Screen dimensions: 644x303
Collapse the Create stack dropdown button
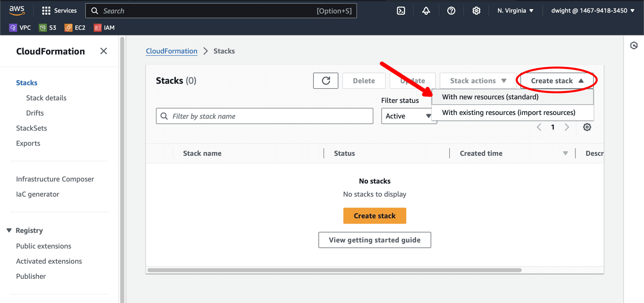[557, 81]
